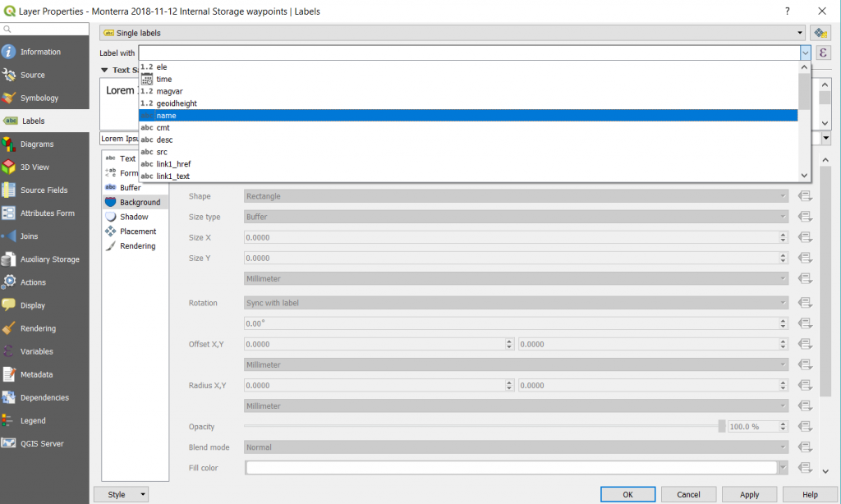This screenshot has width=841, height=504.
Task: Open the Information section icon
Action: 8,52
